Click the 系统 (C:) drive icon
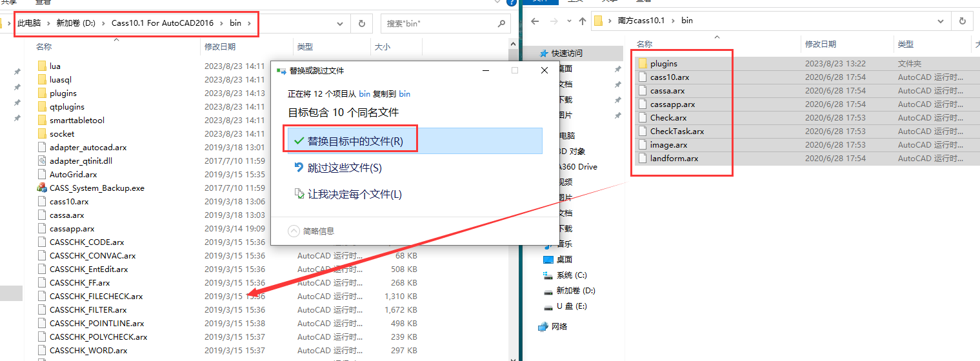This screenshot has width=980, height=361. click(x=548, y=275)
